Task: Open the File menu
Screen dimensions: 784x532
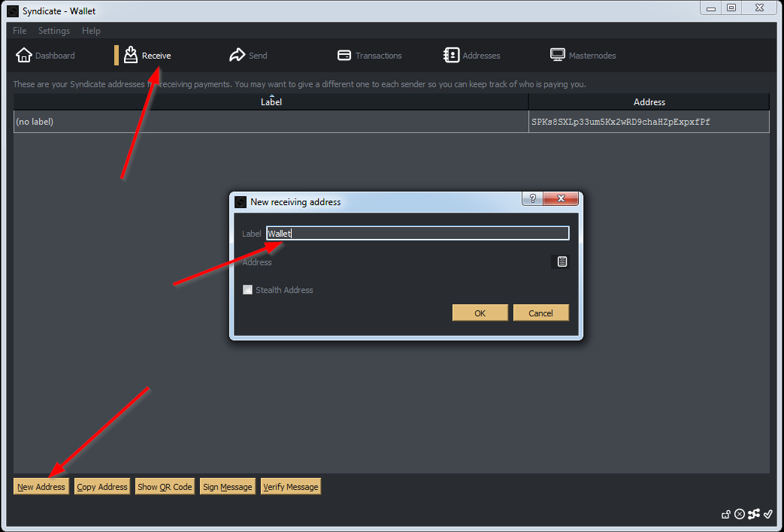Action: pyautogui.click(x=20, y=31)
